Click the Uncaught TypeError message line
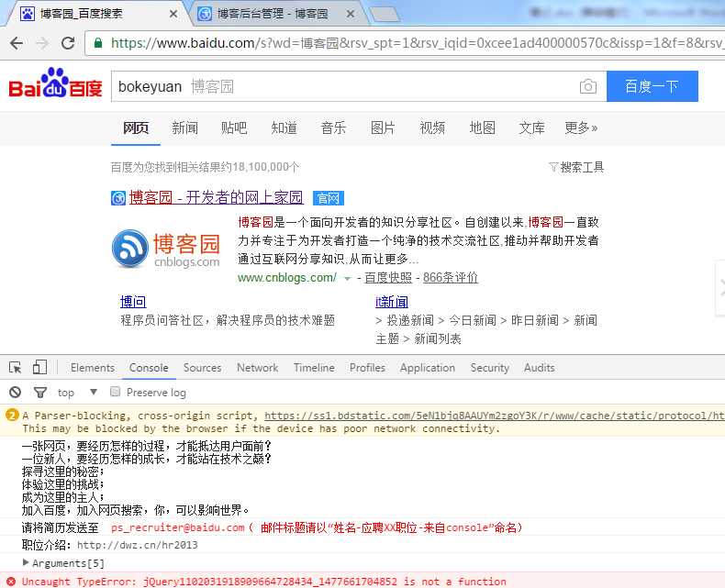Viewport: 725px width, 588px height. pos(264,582)
